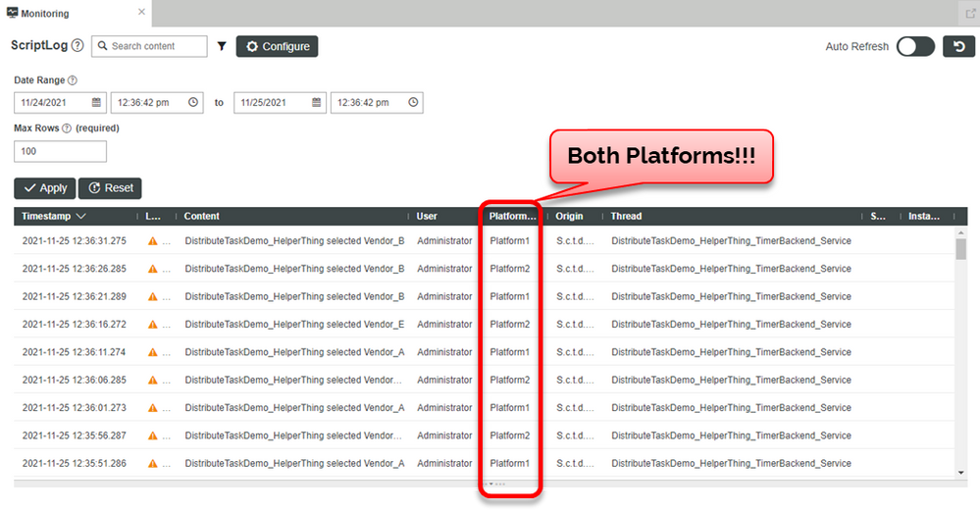Open the Max Rows help icon
This screenshot has height=512, width=980.
pyautogui.click(x=67, y=128)
